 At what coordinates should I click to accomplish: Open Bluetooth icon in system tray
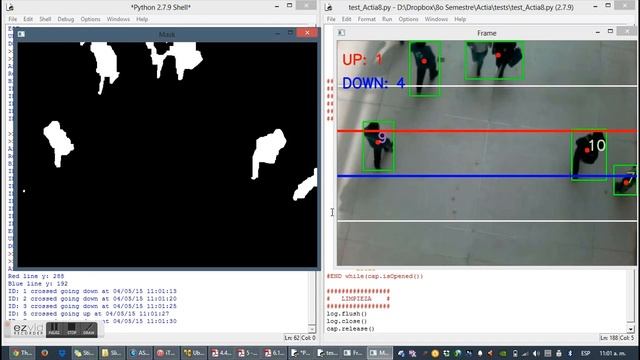point(570,353)
